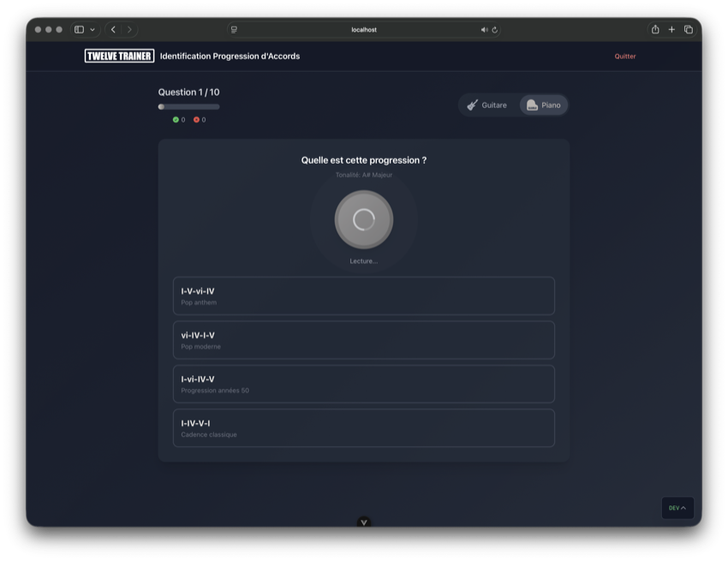Reload the page with refresh icon

point(495,30)
